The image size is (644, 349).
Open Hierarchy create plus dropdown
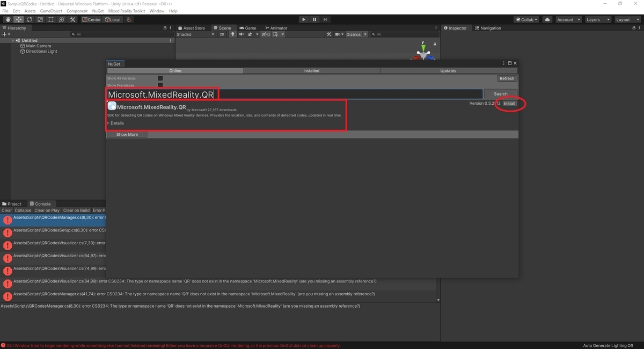pyautogui.click(x=6, y=34)
